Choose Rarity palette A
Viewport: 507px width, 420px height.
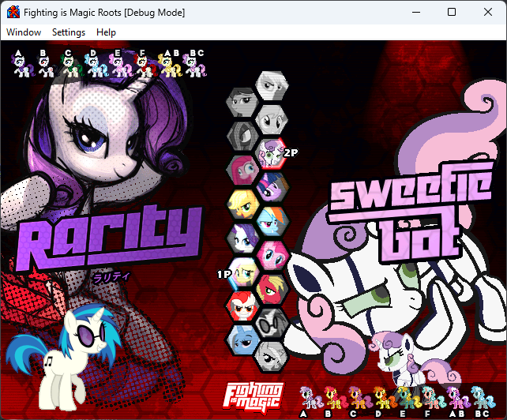(21, 64)
